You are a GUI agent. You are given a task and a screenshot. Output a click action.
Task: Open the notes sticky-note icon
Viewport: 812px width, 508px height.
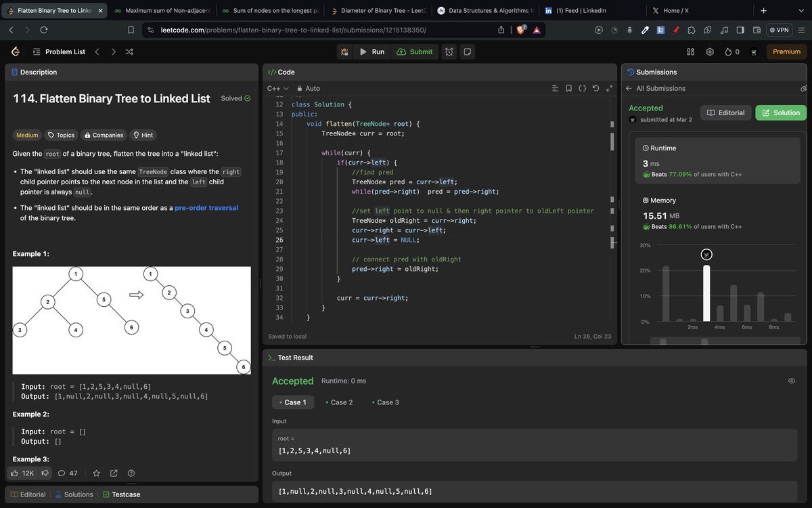(468, 51)
